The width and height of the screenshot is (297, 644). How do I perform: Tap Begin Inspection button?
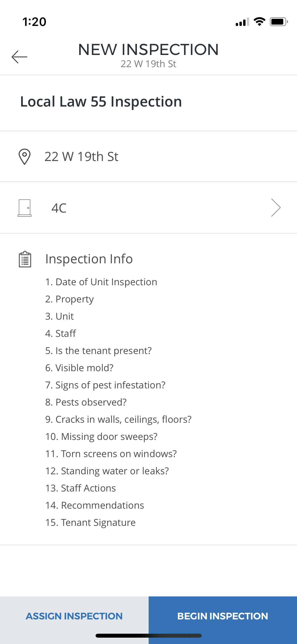pos(223,616)
